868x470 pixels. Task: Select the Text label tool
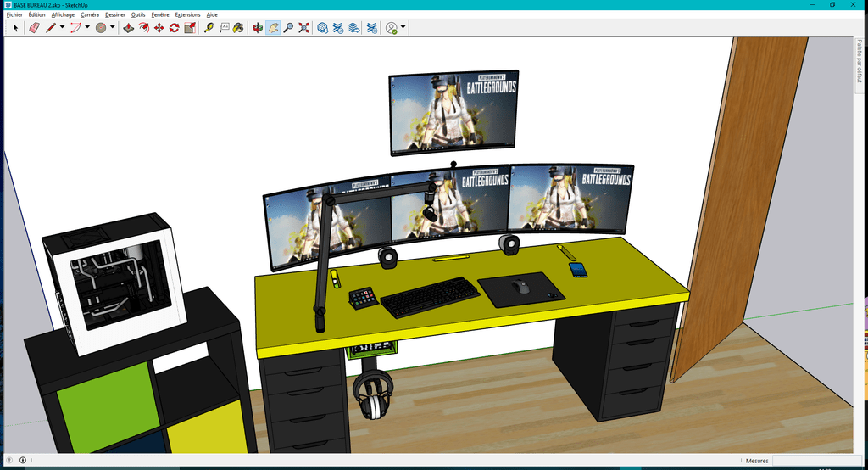pos(224,27)
